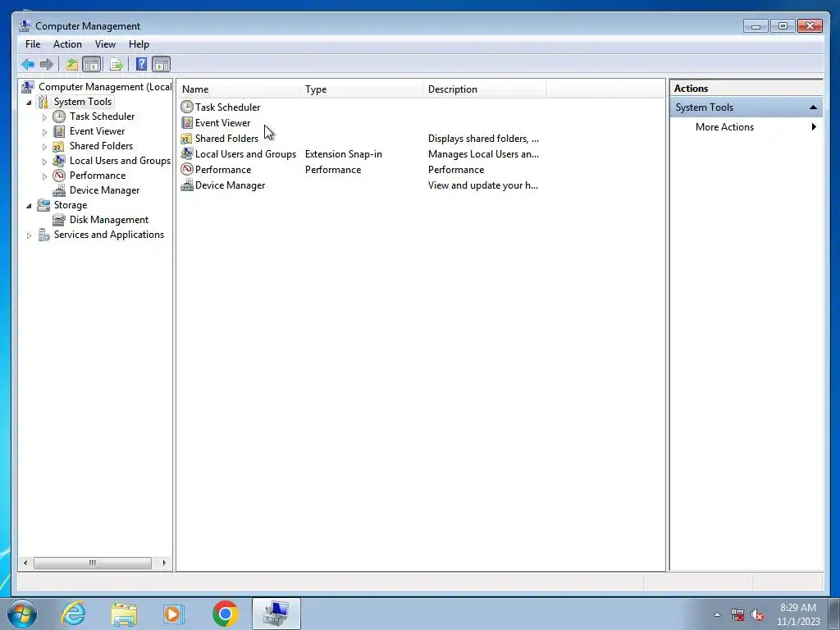Expand the Event Viewer tree node
Viewport: 840px width, 630px height.
(x=44, y=132)
